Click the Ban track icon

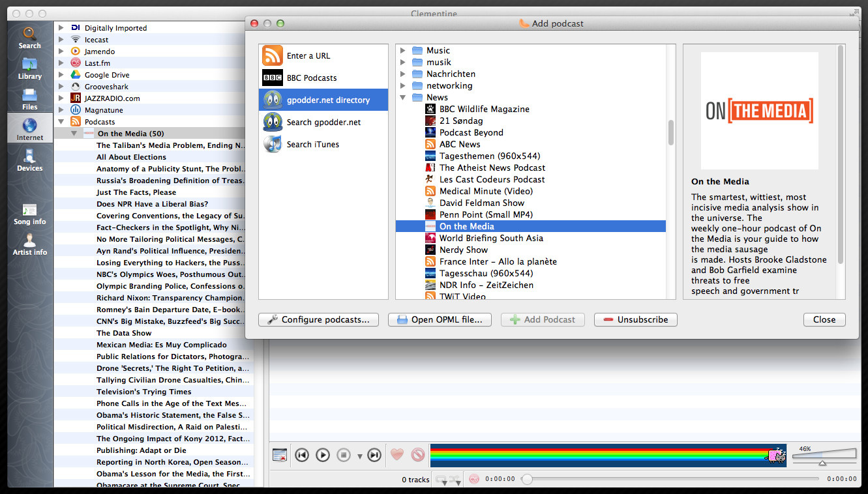tap(418, 455)
